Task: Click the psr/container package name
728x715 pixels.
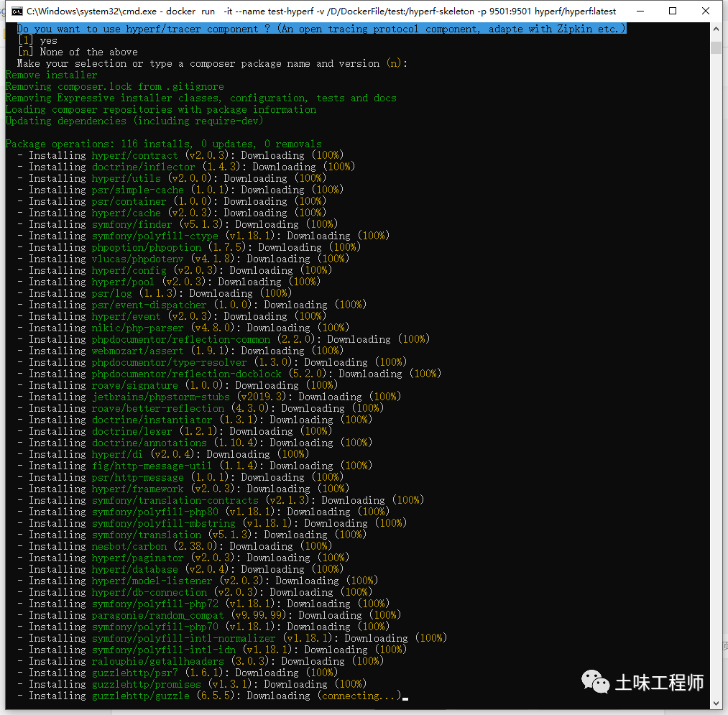Action: click(x=129, y=201)
